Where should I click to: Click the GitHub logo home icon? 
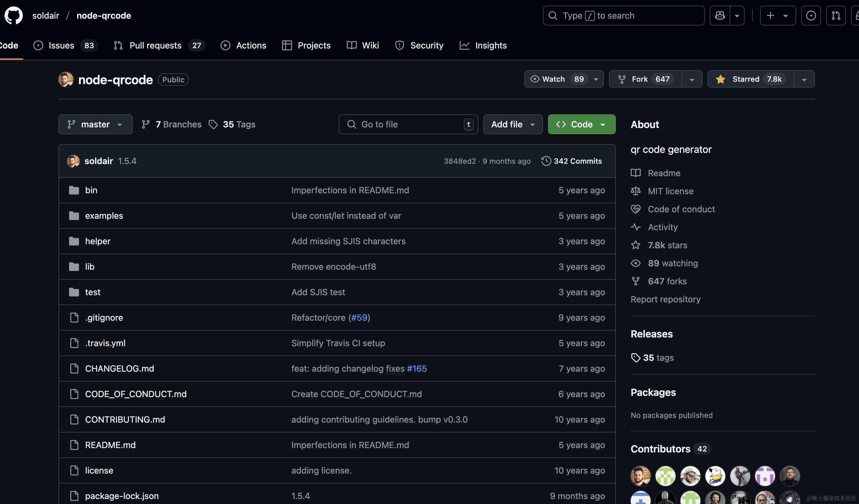tap(14, 15)
